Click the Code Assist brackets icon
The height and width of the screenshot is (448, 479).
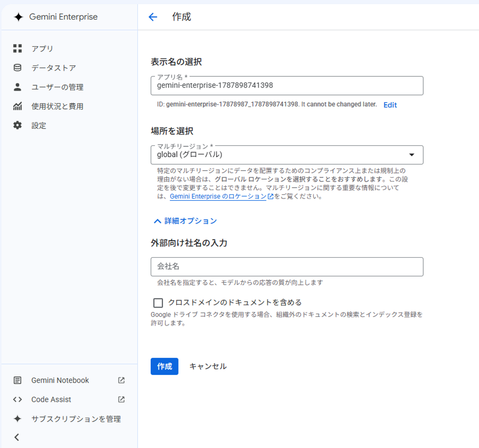pyautogui.click(x=18, y=399)
